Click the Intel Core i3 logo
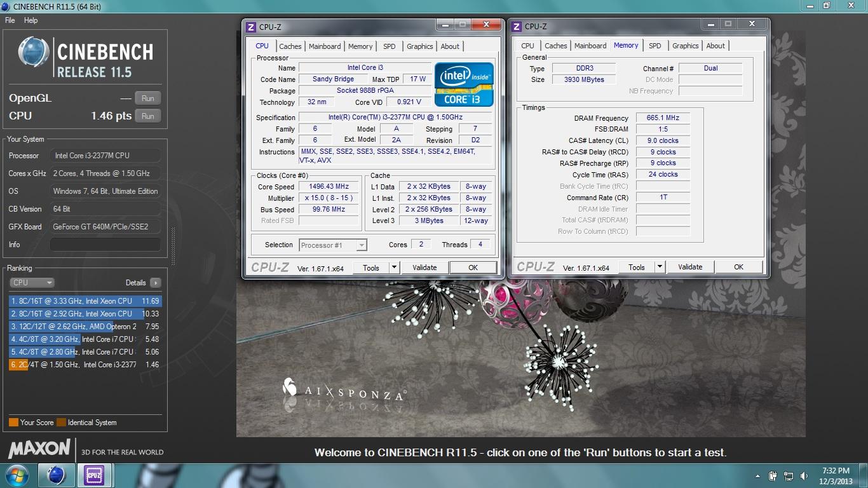868x488 pixels. [464, 85]
